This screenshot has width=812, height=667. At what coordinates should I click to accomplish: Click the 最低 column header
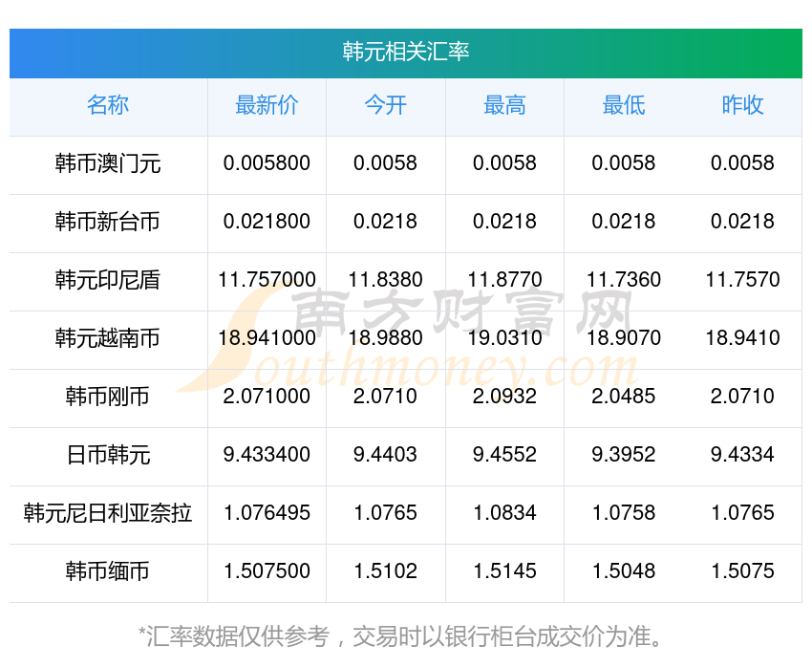[x=624, y=105]
